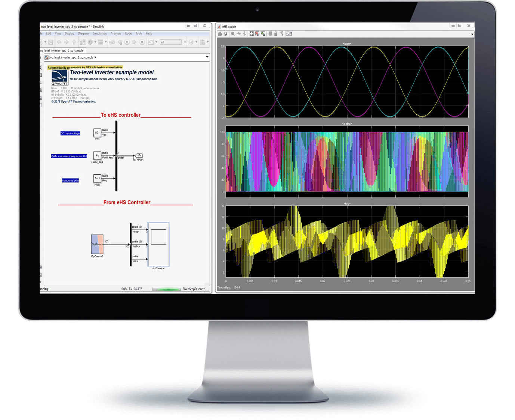Click the model breadcrumb path entry

71,57
